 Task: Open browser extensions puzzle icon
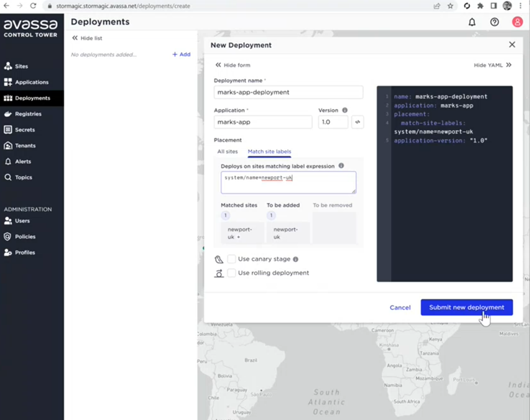pyautogui.click(x=480, y=6)
